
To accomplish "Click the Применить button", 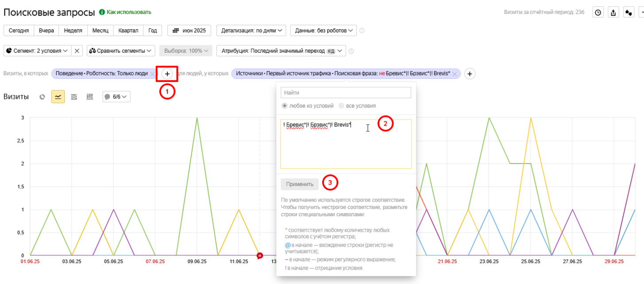I will coord(300,184).
